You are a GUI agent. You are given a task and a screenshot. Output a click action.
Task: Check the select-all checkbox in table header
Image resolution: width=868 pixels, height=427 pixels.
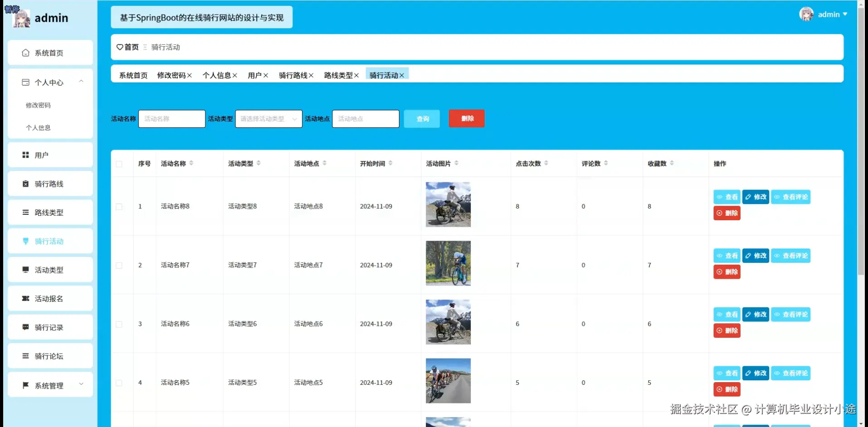tap(119, 164)
